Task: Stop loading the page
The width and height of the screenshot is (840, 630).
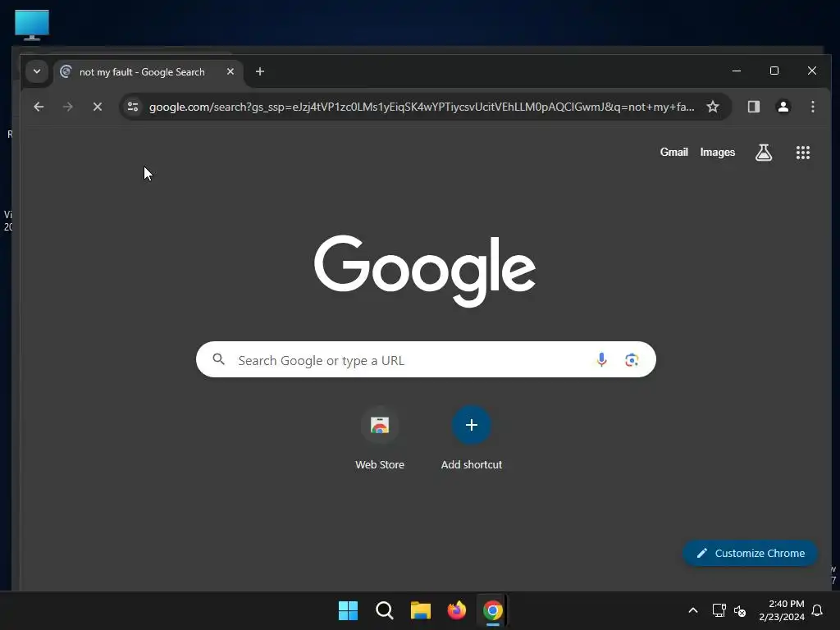Action: tap(98, 107)
